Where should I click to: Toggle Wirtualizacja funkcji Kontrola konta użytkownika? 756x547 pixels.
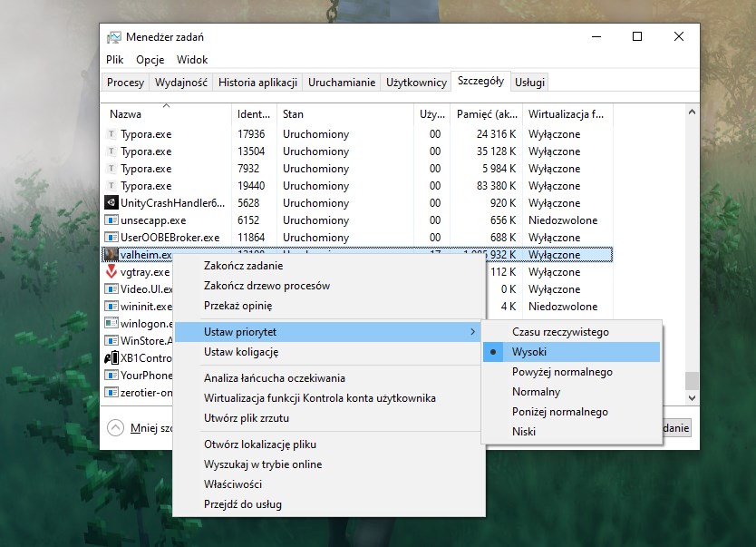(329, 398)
